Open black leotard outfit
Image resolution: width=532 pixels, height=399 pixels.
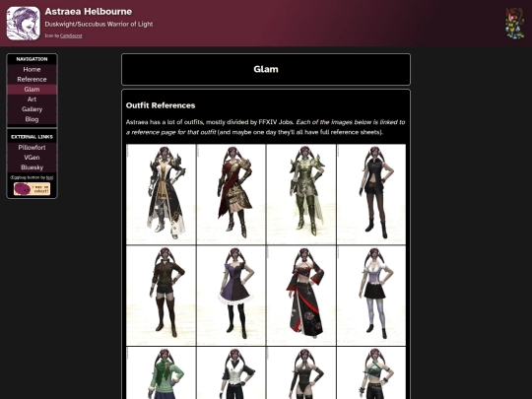[301, 372]
